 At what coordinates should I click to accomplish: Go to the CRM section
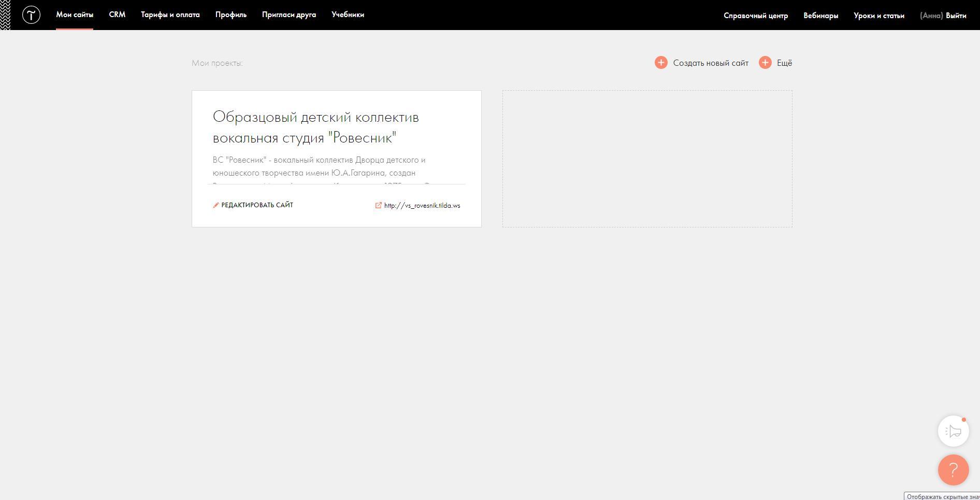[117, 15]
